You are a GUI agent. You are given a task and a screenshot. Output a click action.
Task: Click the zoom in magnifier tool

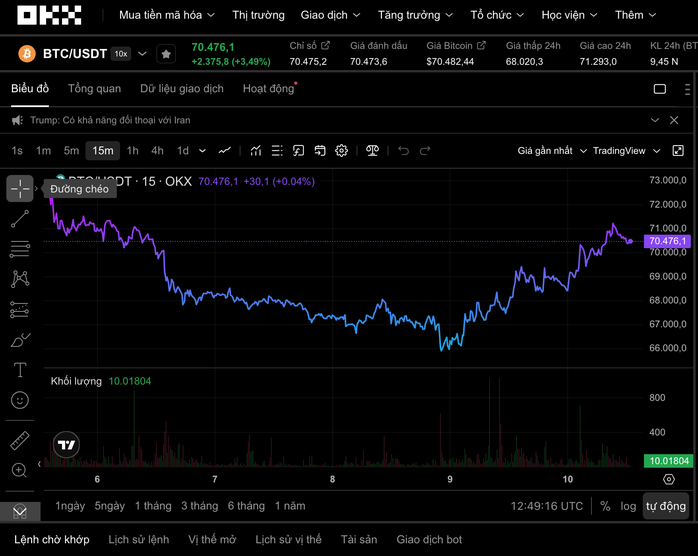pos(20,470)
